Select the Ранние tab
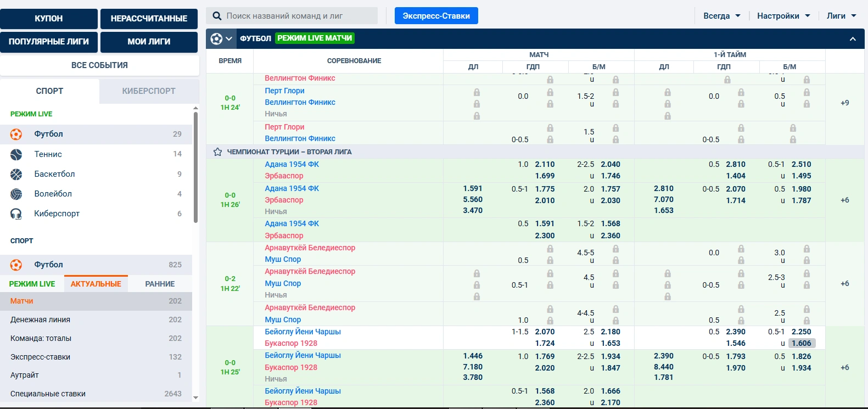The width and height of the screenshot is (868, 409). pos(160,284)
